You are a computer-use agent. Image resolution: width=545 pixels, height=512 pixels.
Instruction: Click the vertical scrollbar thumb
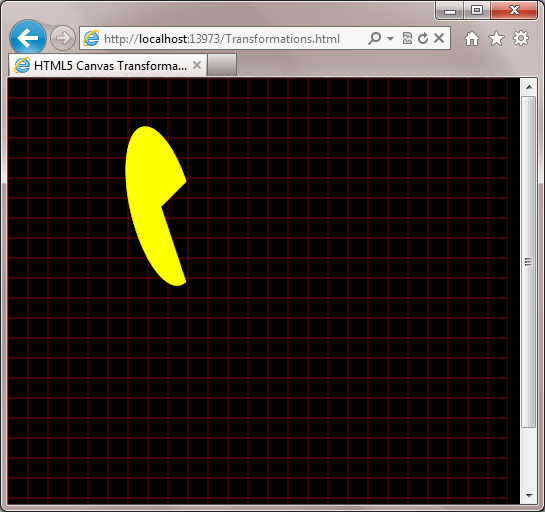(529, 262)
